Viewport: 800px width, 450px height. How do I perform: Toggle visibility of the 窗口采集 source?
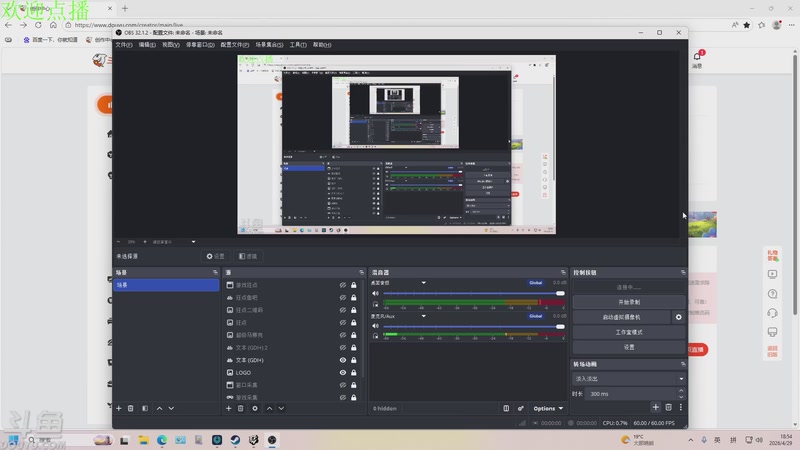[x=343, y=385]
